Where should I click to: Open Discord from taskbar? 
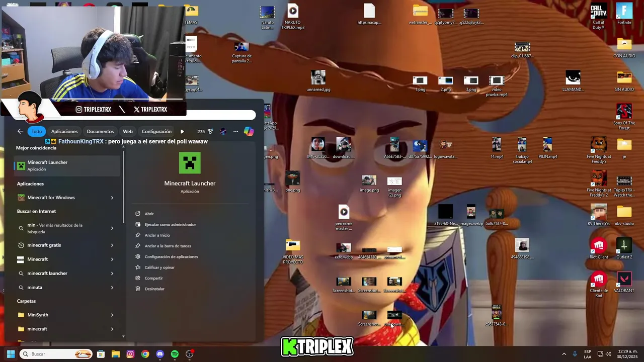pyautogui.click(x=160, y=354)
